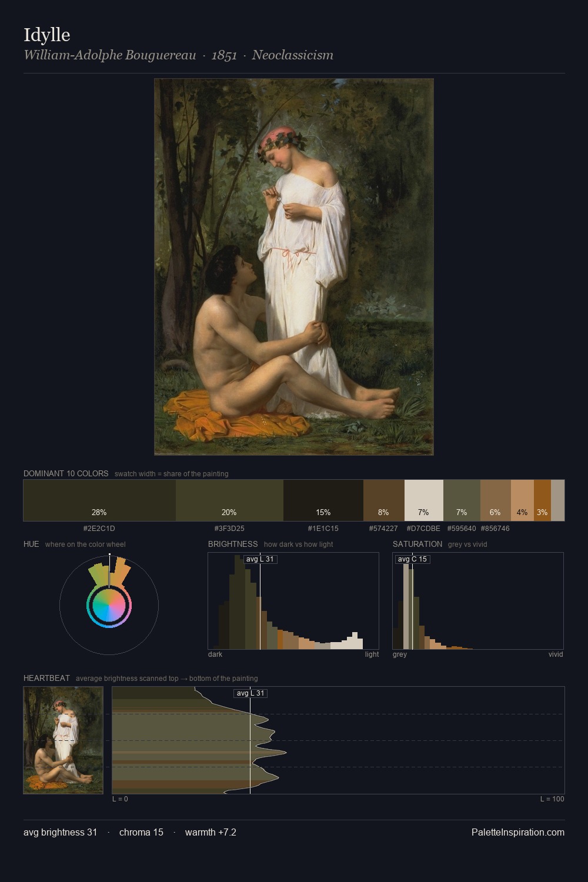This screenshot has width=588, height=882.
Task: Click the hex label "#2E2C1D"
Action: [x=99, y=529]
